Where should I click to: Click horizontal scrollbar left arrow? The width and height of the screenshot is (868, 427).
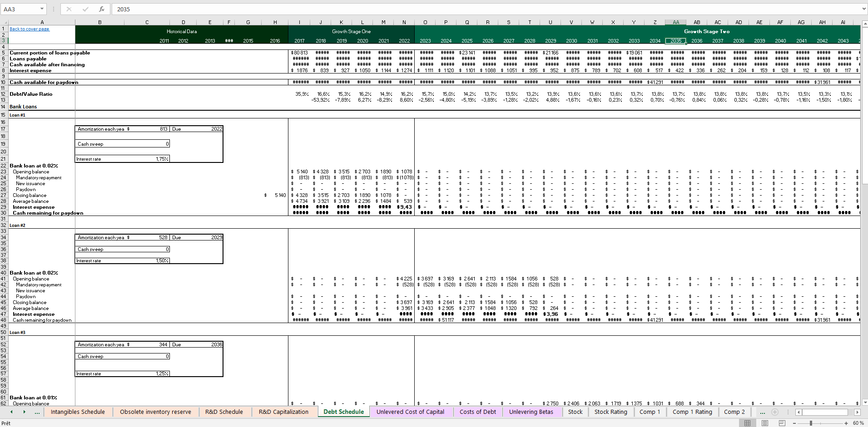pyautogui.click(x=799, y=412)
